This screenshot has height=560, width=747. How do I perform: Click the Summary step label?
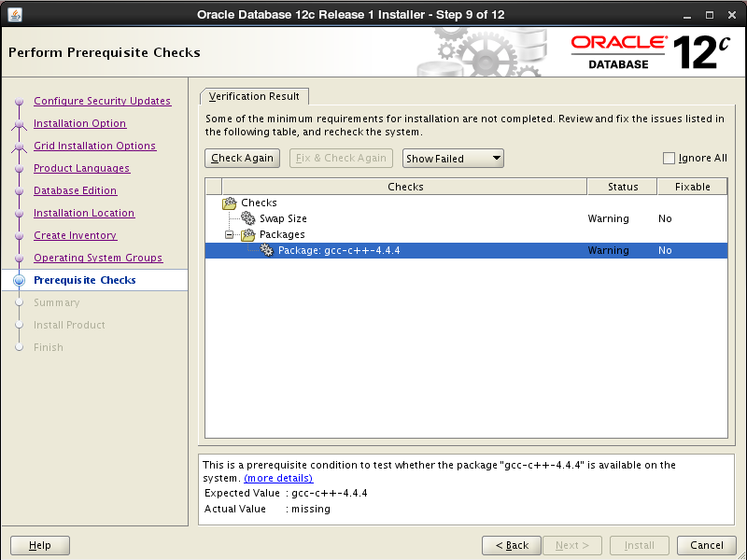click(x=57, y=302)
